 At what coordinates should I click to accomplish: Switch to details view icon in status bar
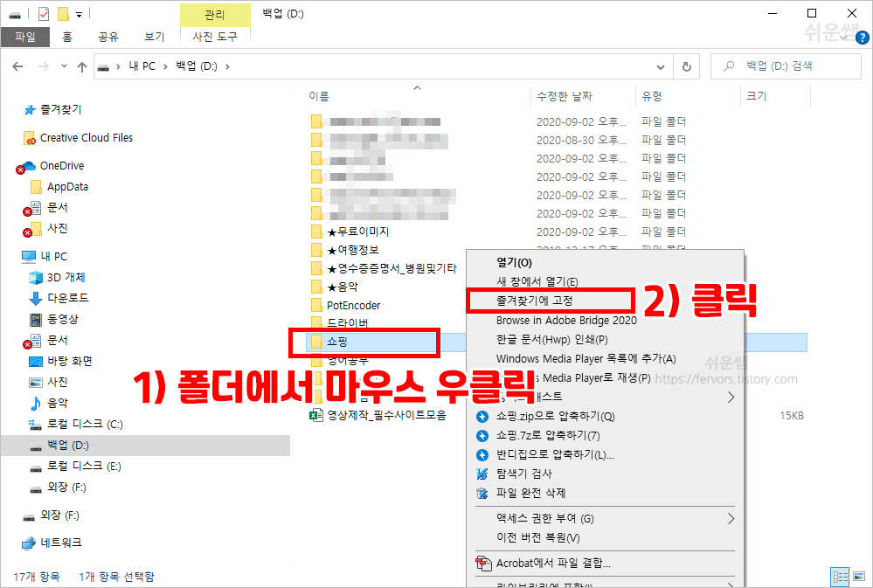[x=840, y=577]
